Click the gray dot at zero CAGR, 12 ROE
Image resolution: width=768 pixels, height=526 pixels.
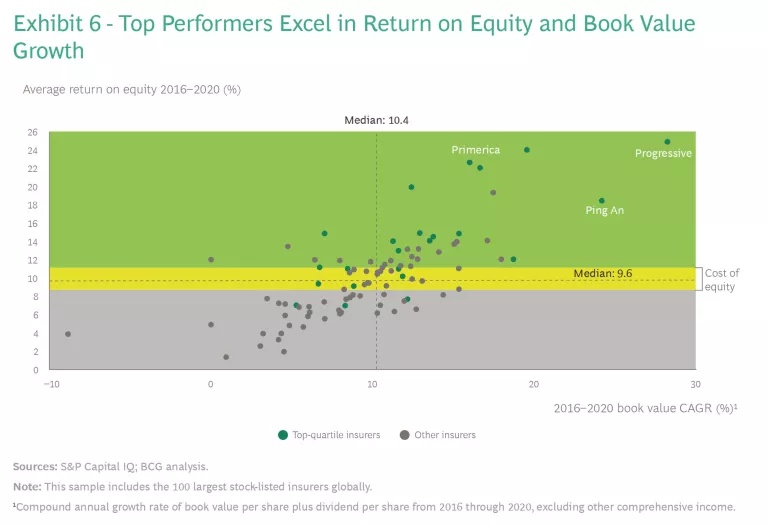[x=211, y=260]
